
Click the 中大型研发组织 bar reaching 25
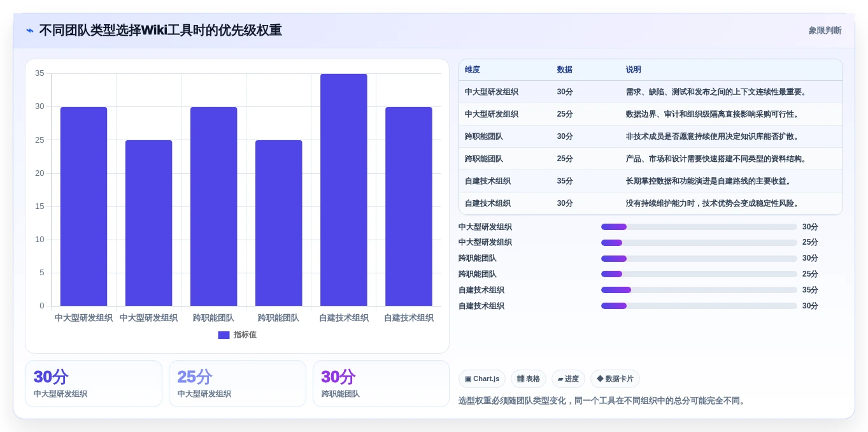pos(148,223)
